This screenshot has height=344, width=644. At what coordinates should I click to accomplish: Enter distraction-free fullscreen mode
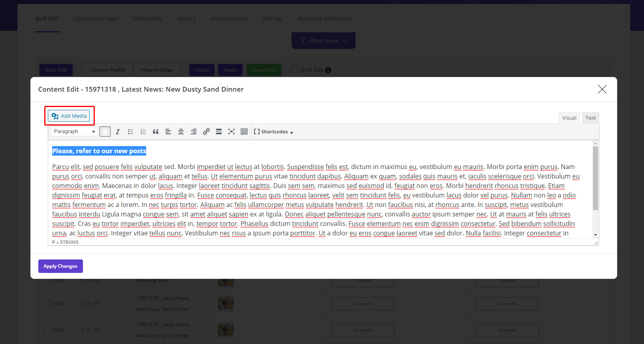coord(232,132)
